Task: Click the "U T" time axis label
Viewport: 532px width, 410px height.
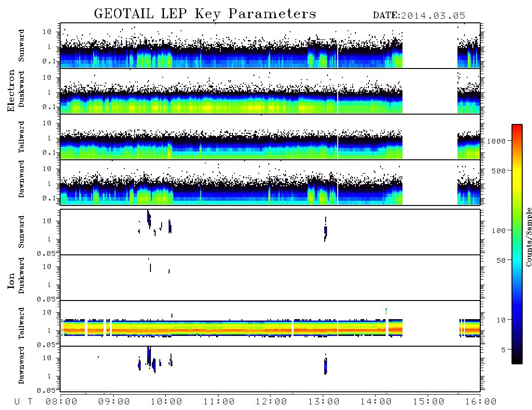Action: (23, 402)
